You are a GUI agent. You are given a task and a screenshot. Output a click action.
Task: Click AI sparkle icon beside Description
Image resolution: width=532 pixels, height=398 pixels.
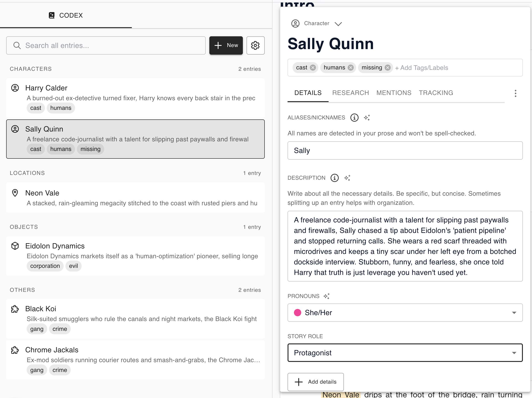(347, 178)
